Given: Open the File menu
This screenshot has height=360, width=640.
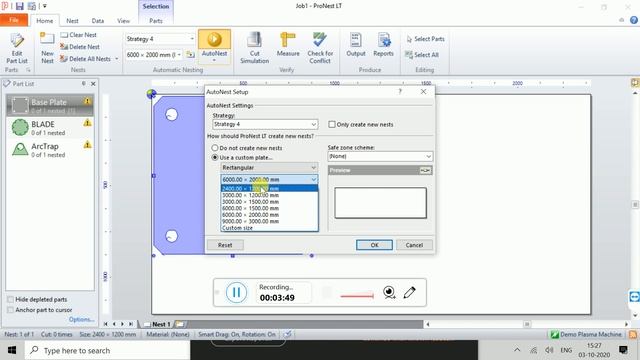Looking at the screenshot, I should pos(14,20).
